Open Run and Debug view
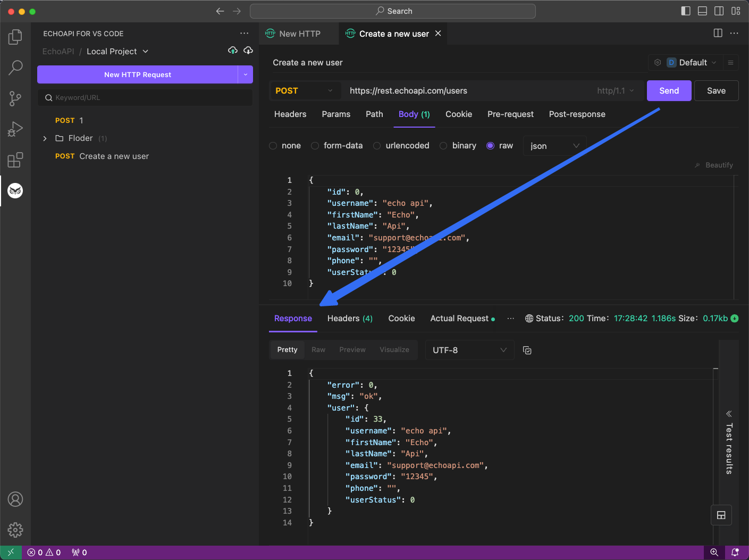The height and width of the screenshot is (560, 749). [x=15, y=129]
